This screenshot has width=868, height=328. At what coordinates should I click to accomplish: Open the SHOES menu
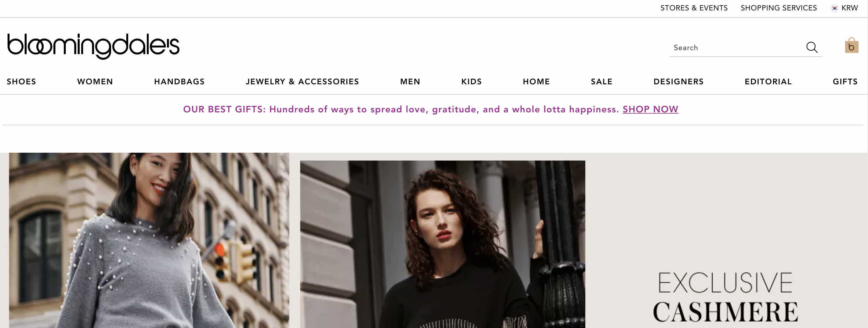(22, 82)
